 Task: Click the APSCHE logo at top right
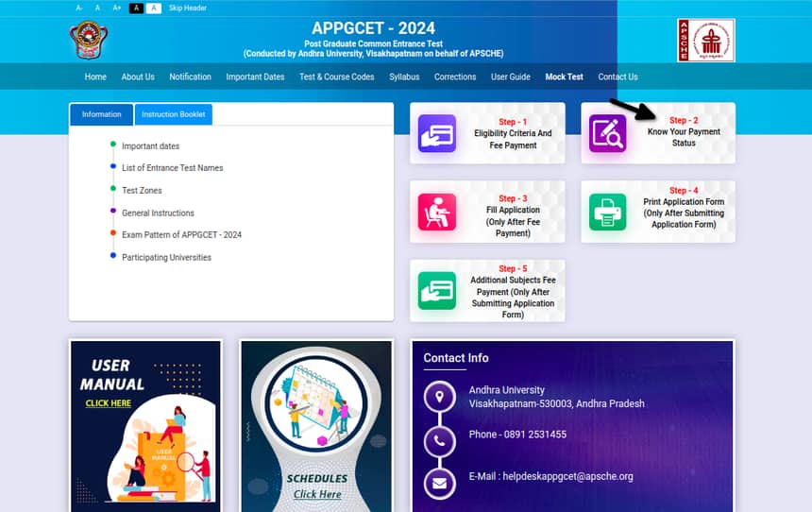705,41
